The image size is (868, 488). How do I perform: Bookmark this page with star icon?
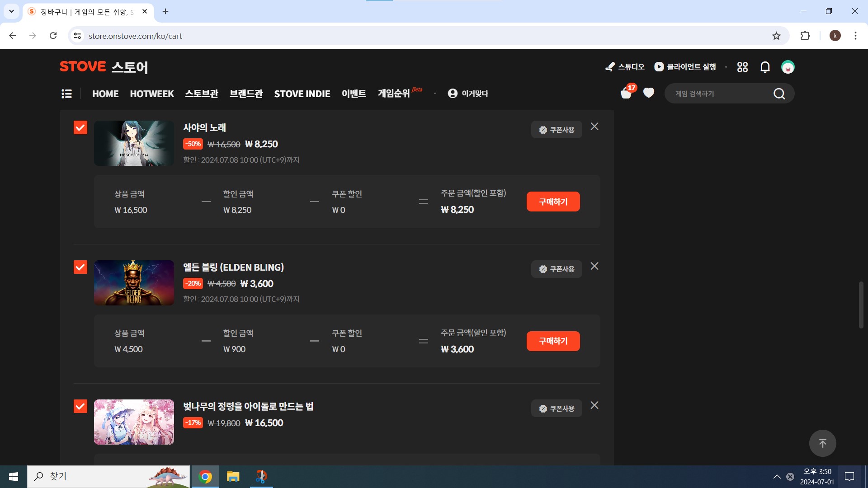pos(776,36)
